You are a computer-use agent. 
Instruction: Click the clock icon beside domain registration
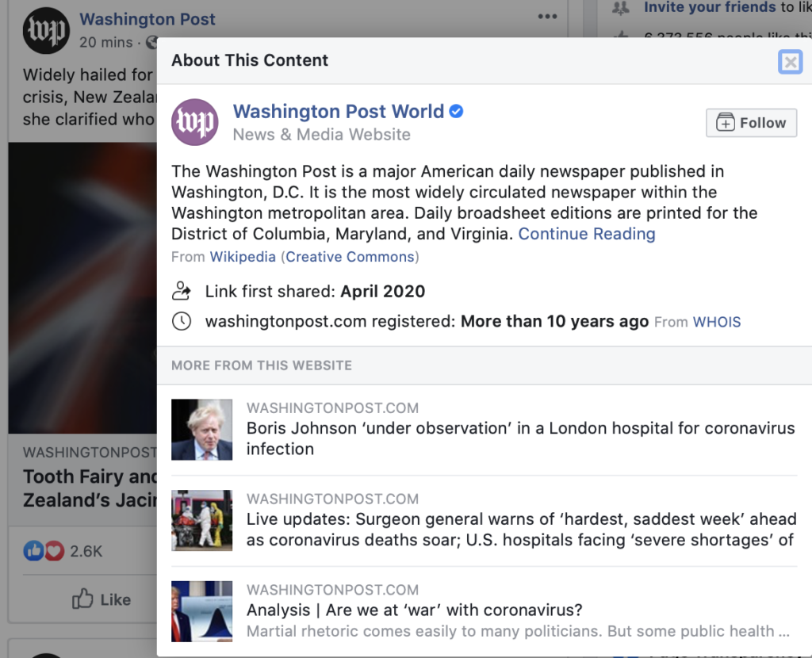182,322
